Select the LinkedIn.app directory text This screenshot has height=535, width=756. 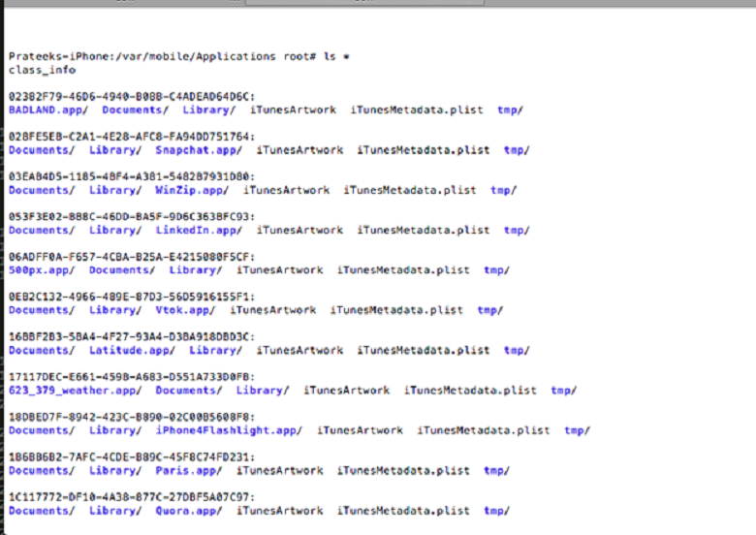(x=199, y=231)
